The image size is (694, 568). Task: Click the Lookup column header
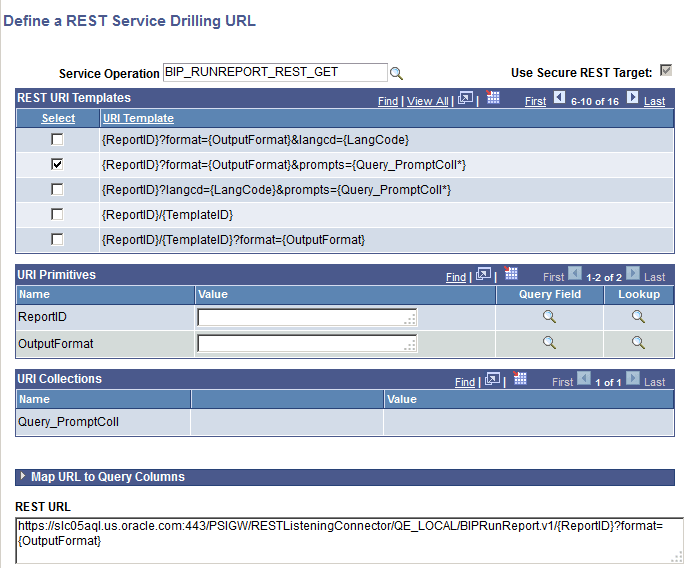click(639, 294)
